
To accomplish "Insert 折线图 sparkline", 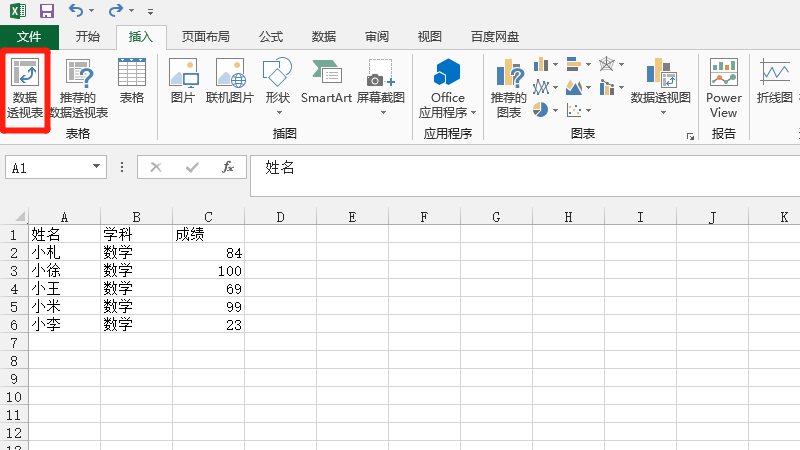I will 775,81.
